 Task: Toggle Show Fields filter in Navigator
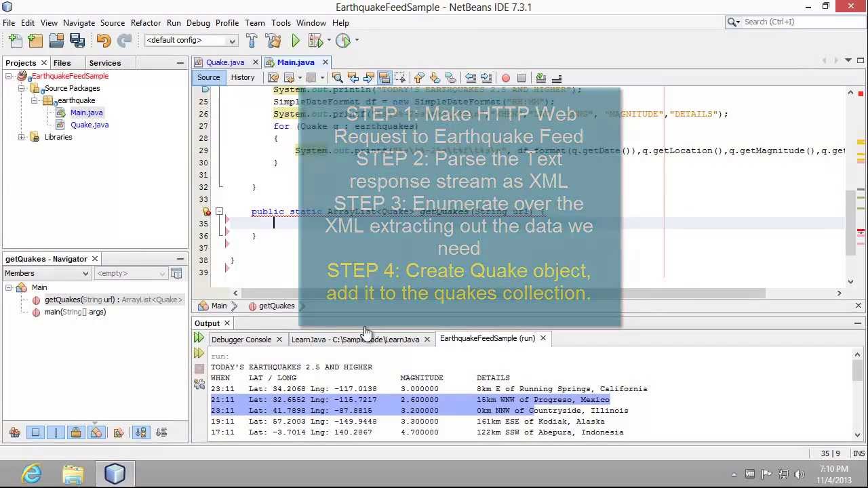[x=35, y=432]
